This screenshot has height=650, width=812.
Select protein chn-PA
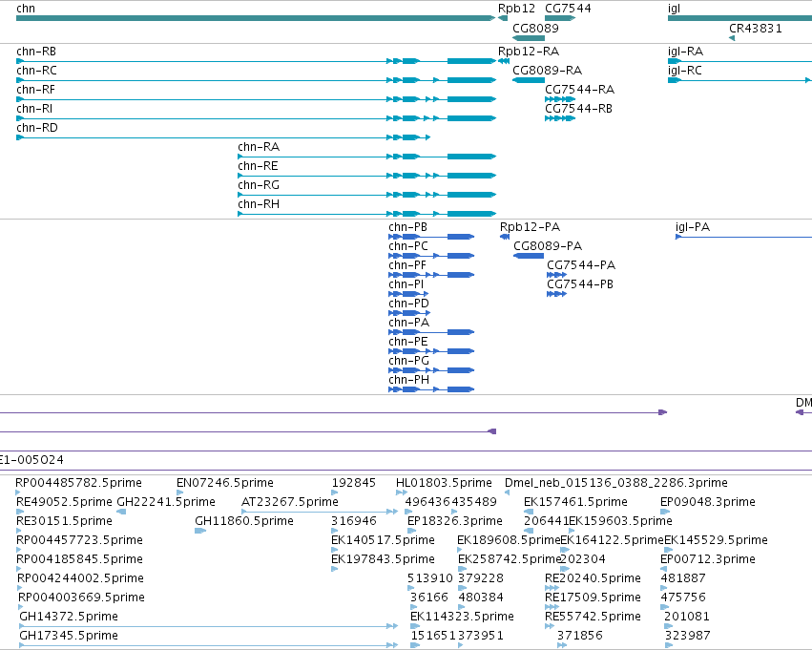click(431, 332)
